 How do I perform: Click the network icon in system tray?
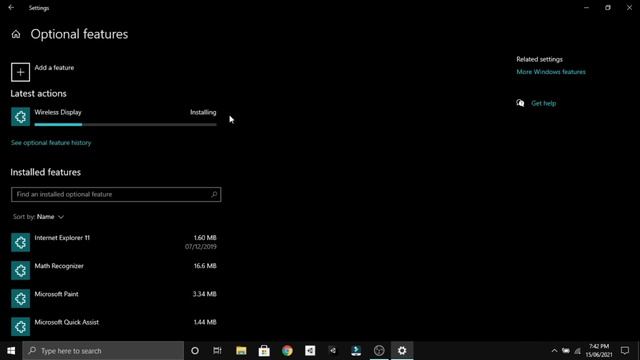click(x=577, y=351)
